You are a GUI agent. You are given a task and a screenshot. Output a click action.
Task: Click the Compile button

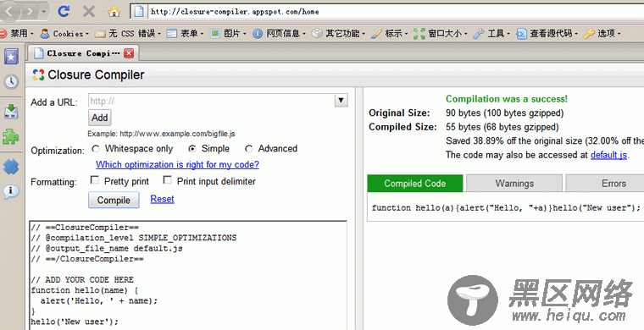(114, 200)
